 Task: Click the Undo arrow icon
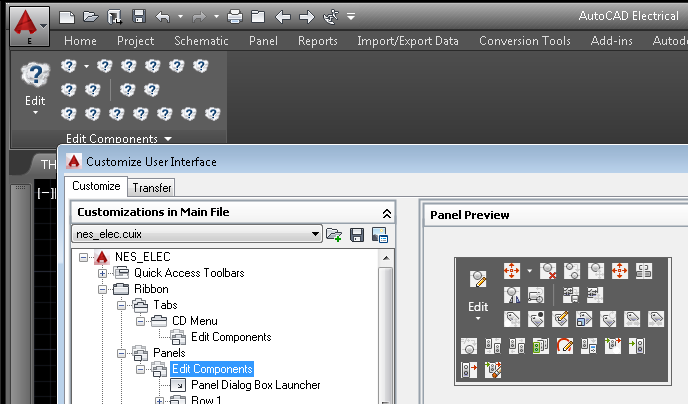(x=163, y=17)
